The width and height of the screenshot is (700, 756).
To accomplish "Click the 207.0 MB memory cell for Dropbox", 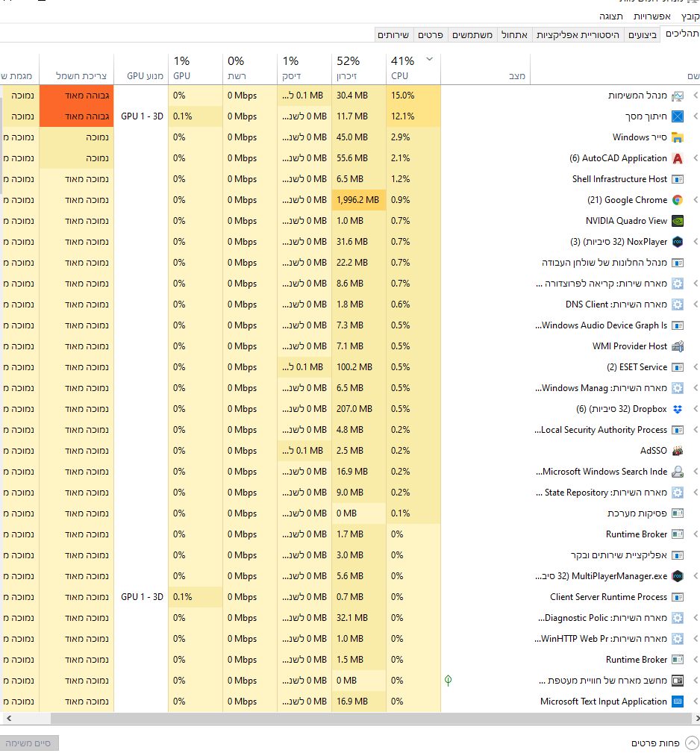I will (359, 409).
